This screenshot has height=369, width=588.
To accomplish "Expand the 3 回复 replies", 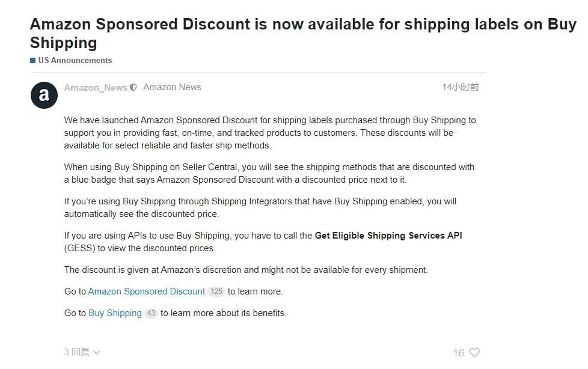I will pyautogui.click(x=77, y=352).
